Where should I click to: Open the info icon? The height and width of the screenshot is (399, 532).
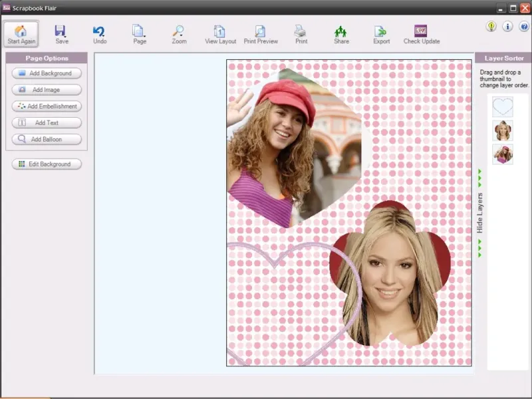click(507, 27)
